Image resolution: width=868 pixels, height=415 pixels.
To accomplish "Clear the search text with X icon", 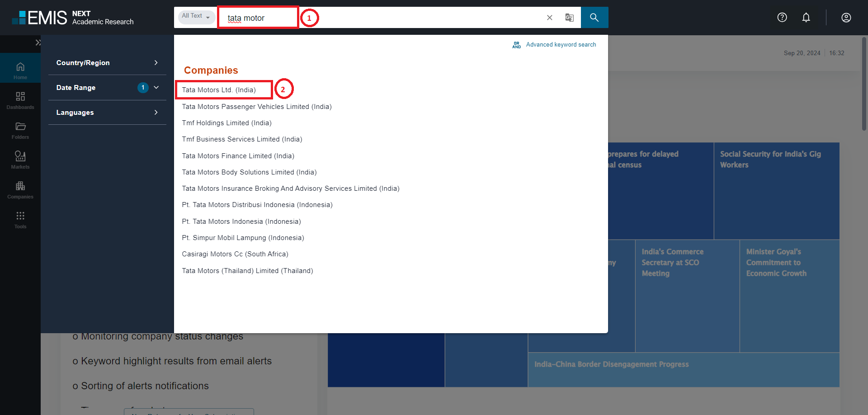I will point(550,18).
